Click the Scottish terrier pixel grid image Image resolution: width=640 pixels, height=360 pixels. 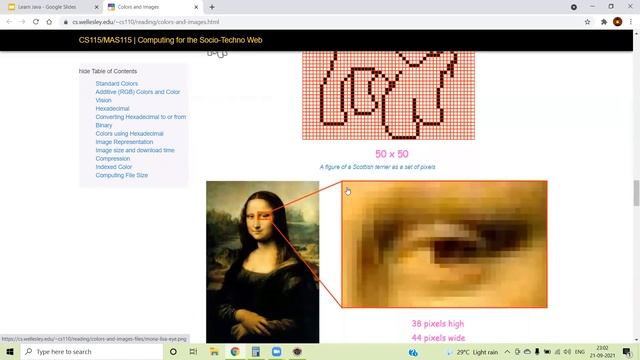coord(389,96)
